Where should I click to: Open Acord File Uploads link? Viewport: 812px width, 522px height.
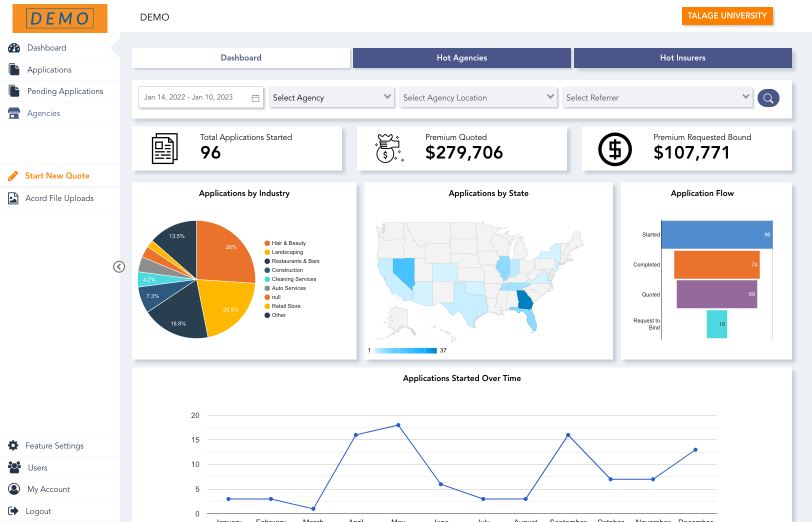pos(59,198)
